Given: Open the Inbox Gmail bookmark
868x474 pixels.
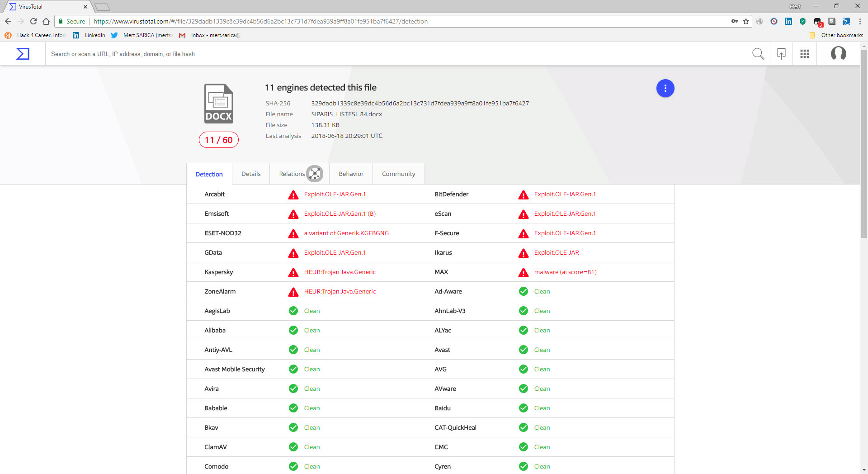Looking at the screenshot, I should [x=209, y=35].
